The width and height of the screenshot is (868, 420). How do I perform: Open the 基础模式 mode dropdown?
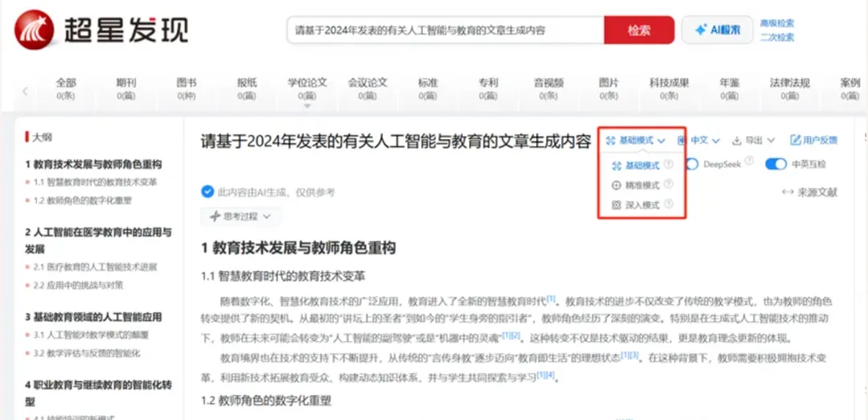pos(636,141)
